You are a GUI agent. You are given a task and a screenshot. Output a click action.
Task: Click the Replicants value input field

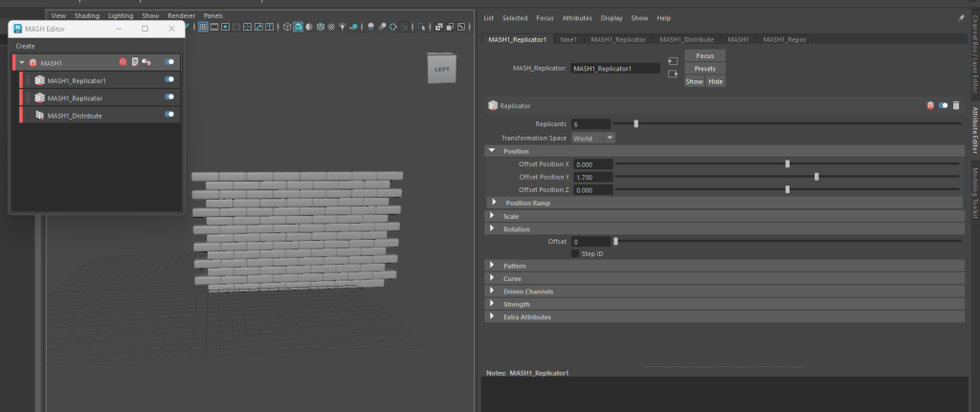590,124
